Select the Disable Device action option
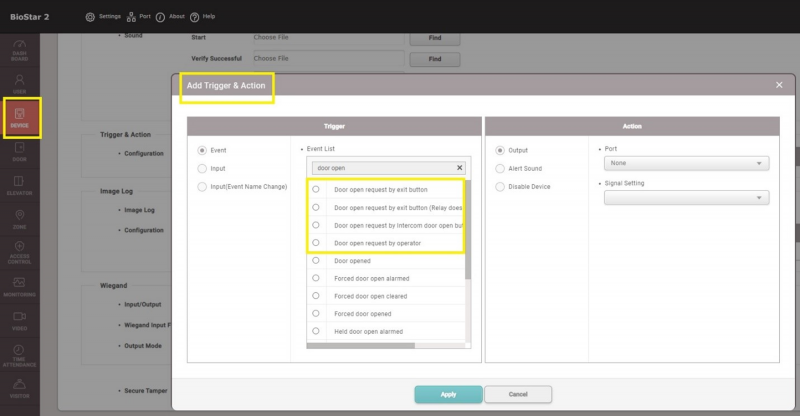800x416 pixels. [501, 186]
